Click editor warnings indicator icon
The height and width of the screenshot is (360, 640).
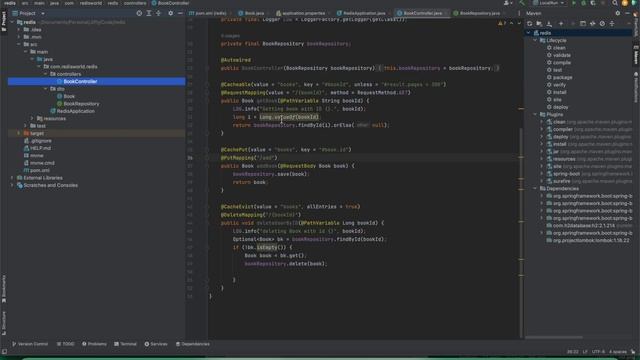point(501,23)
